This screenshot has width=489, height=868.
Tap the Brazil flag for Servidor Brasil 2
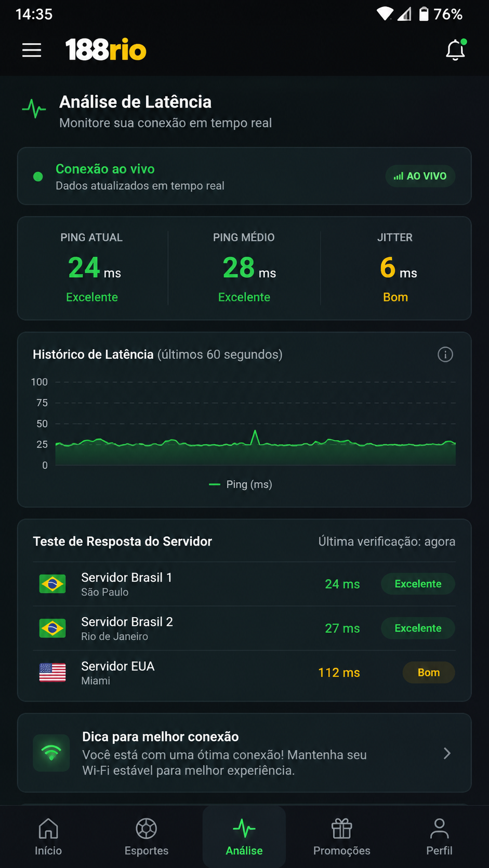pyautogui.click(x=52, y=628)
